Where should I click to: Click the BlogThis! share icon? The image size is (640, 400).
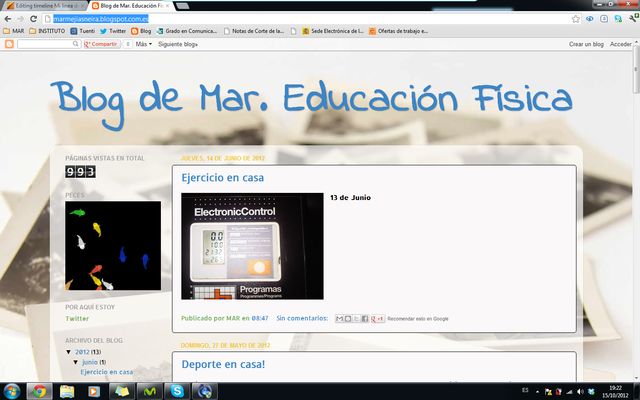[348, 319]
